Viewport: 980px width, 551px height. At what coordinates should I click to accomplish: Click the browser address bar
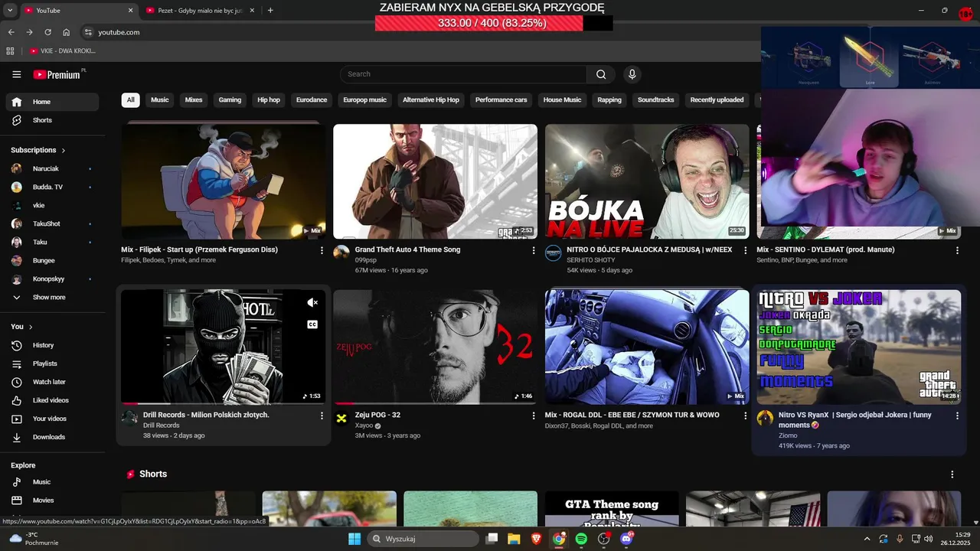pos(421,32)
